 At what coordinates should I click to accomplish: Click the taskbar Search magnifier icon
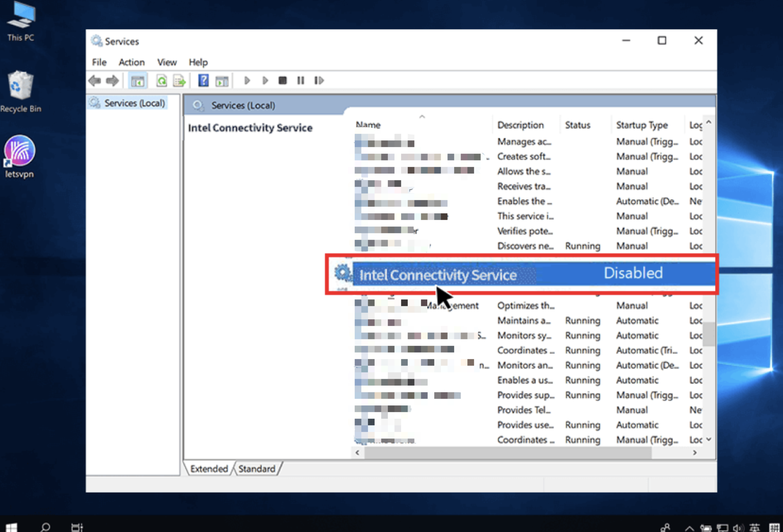pos(45,527)
